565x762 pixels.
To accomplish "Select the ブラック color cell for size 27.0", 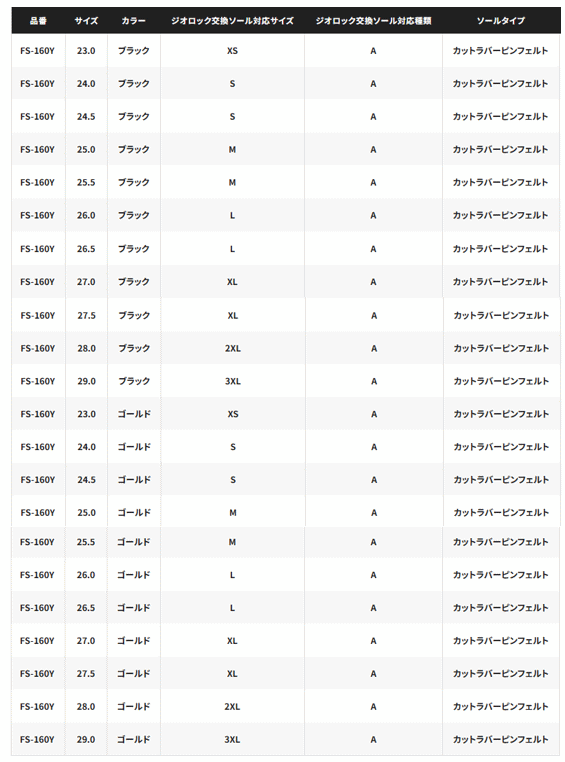I will coord(134,282).
